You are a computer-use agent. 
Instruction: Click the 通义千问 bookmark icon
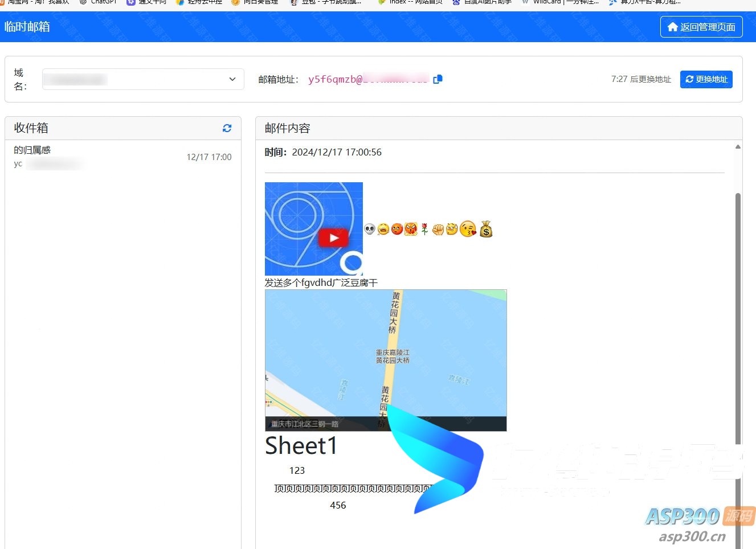(x=132, y=3)
